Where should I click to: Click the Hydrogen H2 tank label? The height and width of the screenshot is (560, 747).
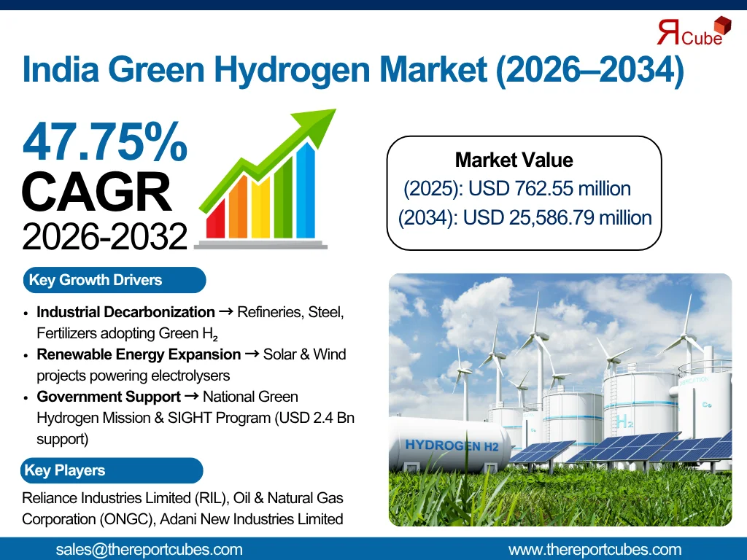[452, 445]
